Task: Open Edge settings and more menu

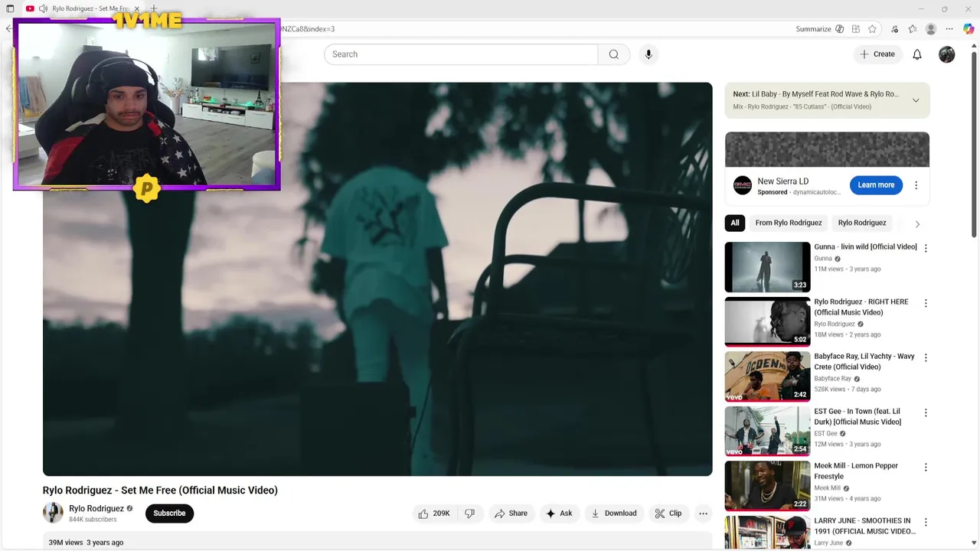Action: pyautogui.click(x=949, y=29)
